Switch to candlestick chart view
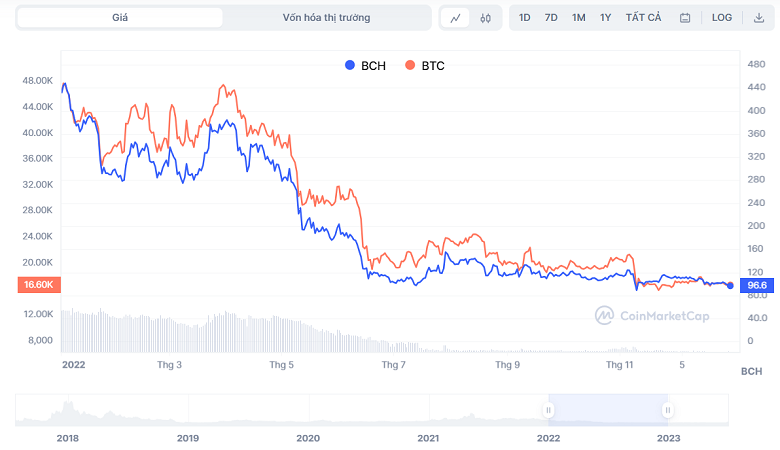 pyautogui.click(x=485, y=18)
